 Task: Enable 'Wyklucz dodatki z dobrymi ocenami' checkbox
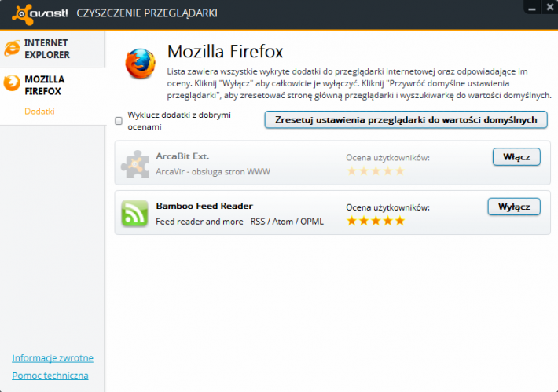[119, 121]
